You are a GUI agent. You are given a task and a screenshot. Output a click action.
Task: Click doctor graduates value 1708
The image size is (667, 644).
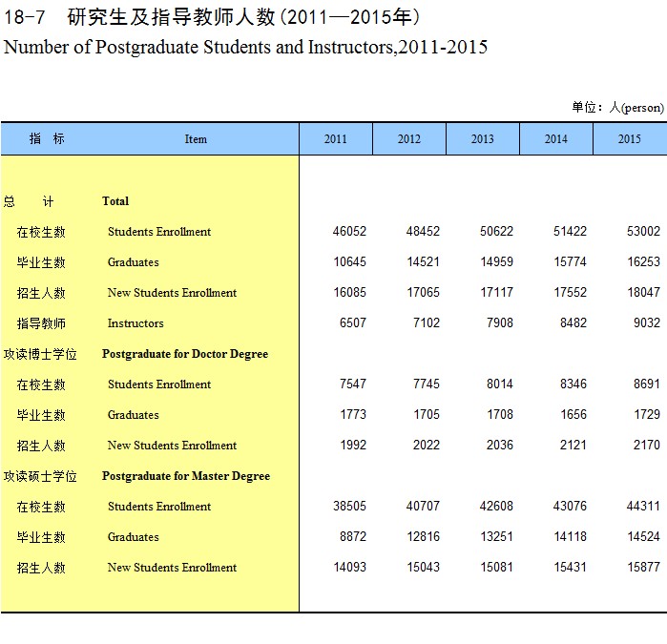click(x=500, y=414)
